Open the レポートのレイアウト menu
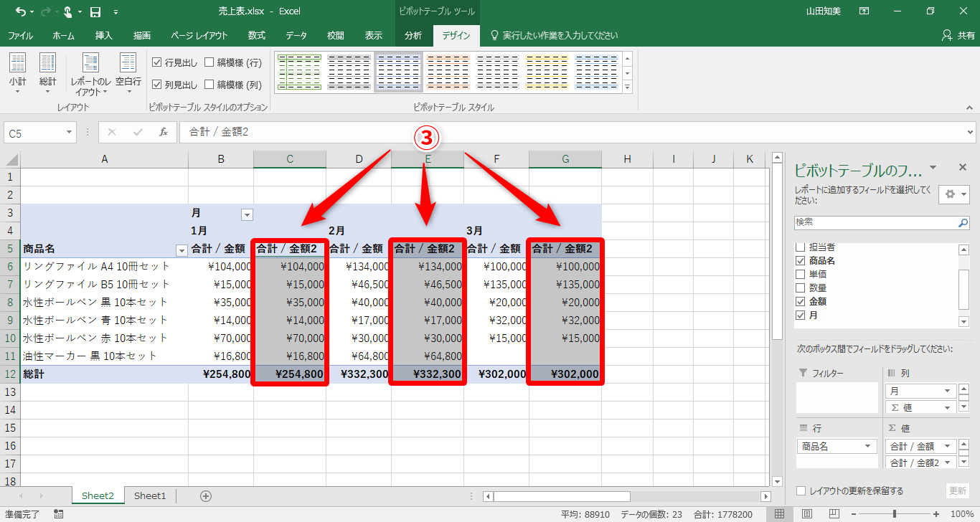 90,73
